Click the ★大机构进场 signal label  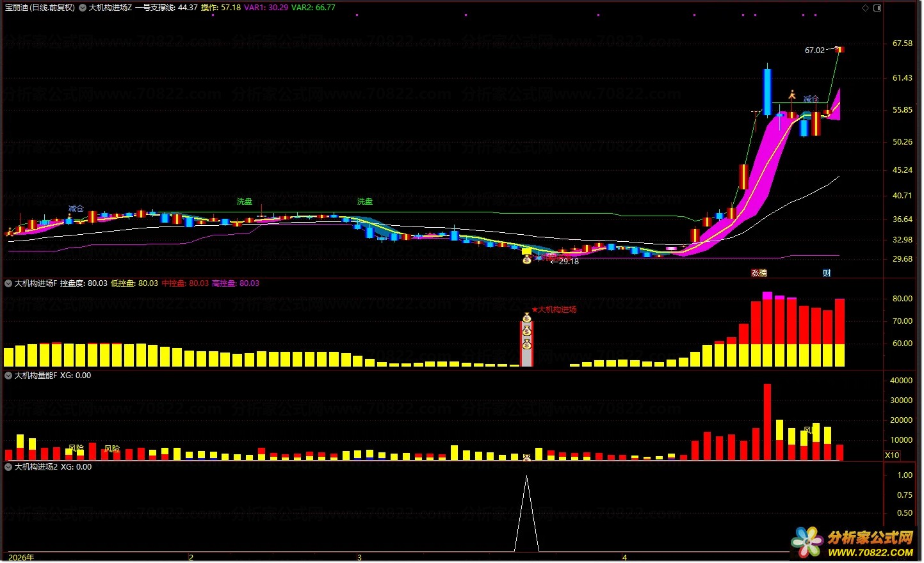pos(554,310)
